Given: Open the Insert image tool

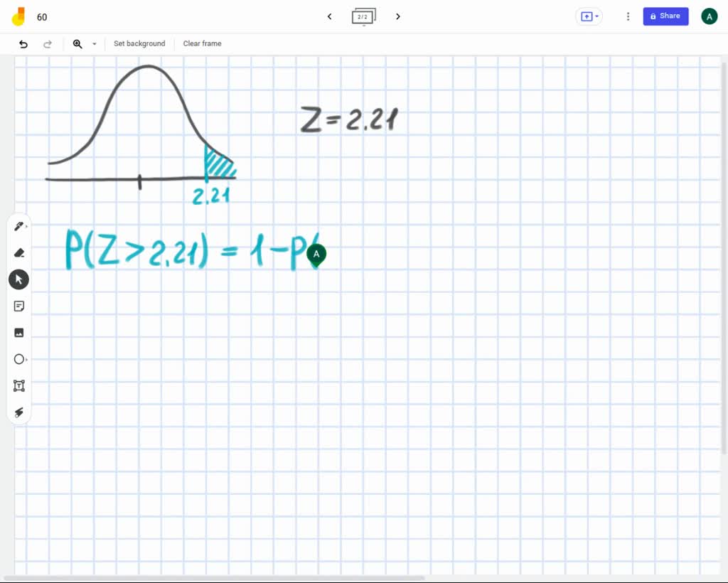Looking at the screenshot, I should [x=18, y=332].
